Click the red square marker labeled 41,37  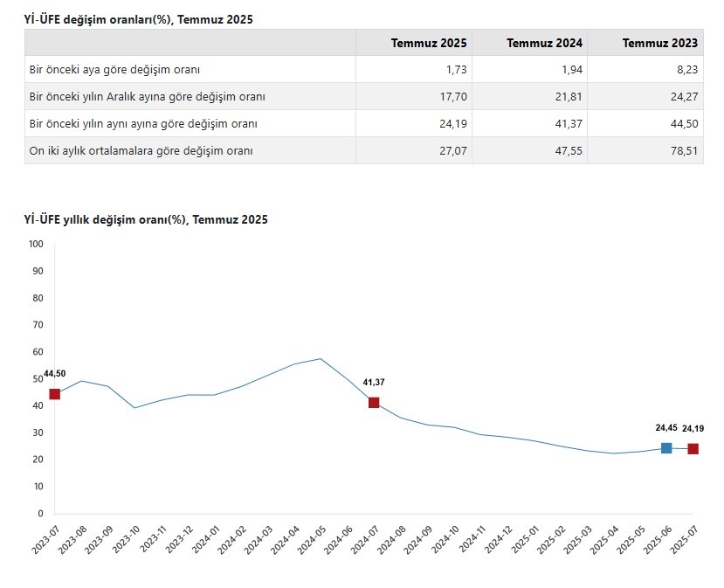[374, 403]
